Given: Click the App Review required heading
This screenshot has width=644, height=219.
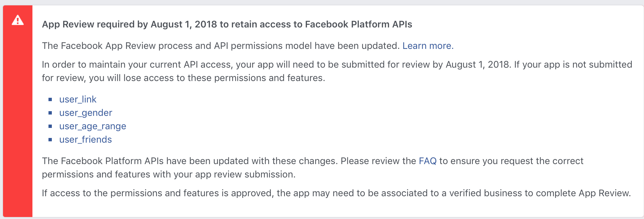Looking at the screenshot, I should click(x=227, y=24).
